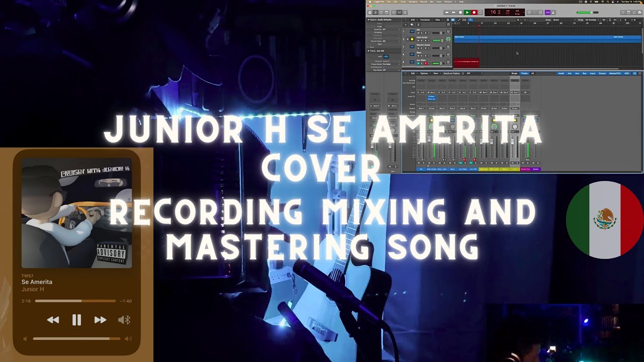Open the tracks area View dropdown
The image size is (644, 362).
tap(438, 20)
